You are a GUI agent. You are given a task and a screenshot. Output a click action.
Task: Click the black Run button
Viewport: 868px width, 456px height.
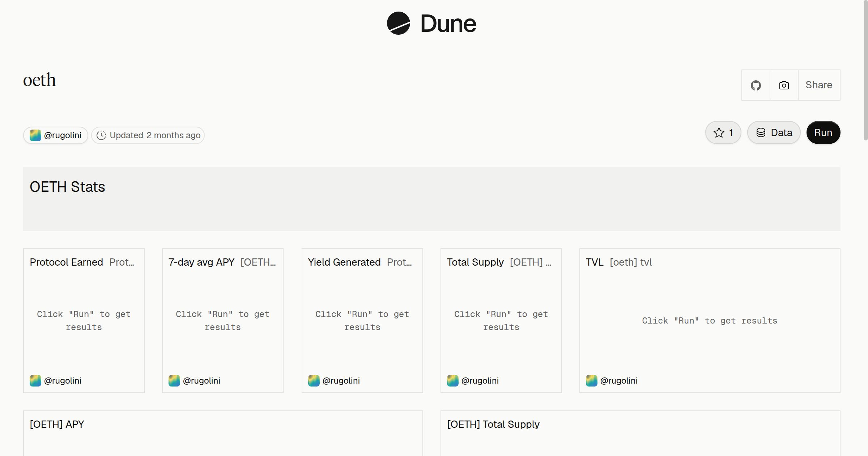[x=823, y=132]
